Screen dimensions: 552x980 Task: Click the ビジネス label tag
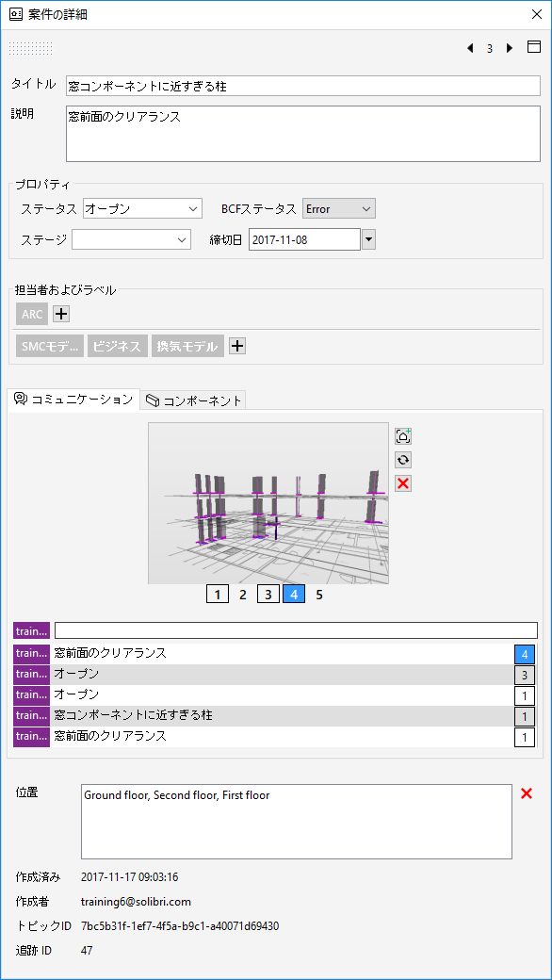118,346
